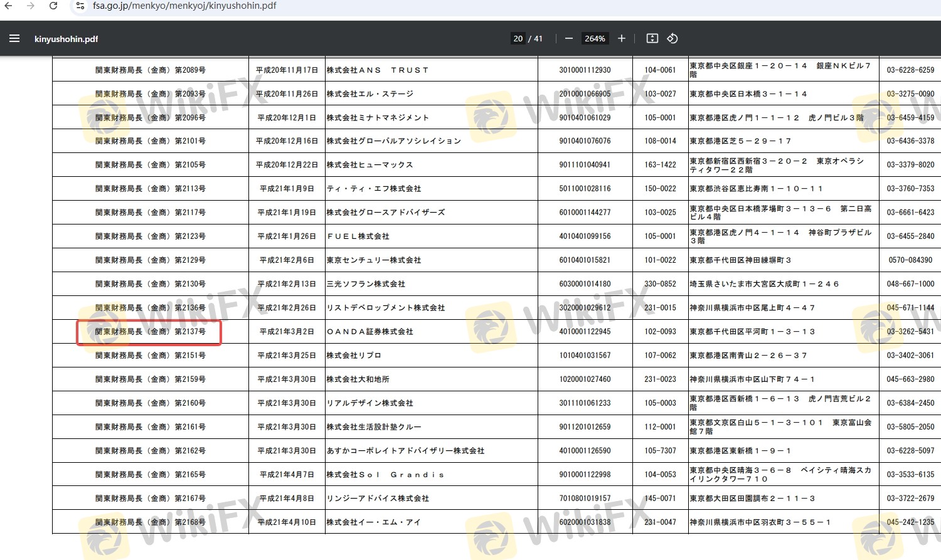Click the page number field showing 20
The height and width of the screenshot is (560, 941).
tap(518, 39)
